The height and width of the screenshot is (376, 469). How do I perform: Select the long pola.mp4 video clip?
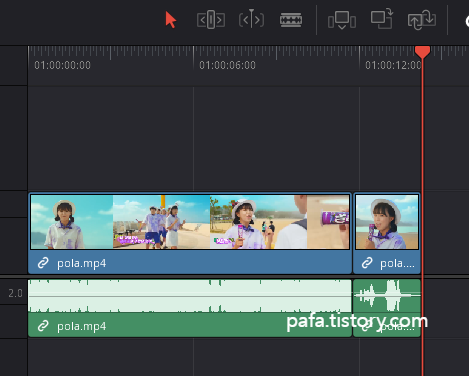click(x=190, y=233)
